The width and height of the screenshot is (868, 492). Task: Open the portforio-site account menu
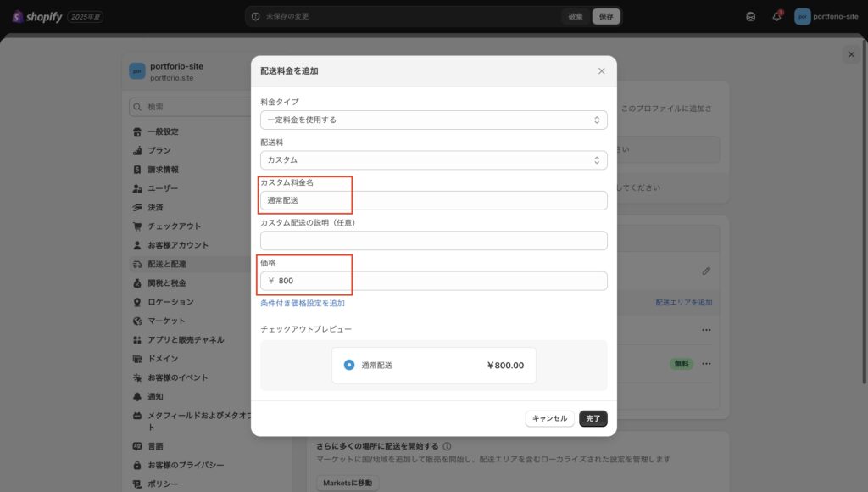click(826, 16)
